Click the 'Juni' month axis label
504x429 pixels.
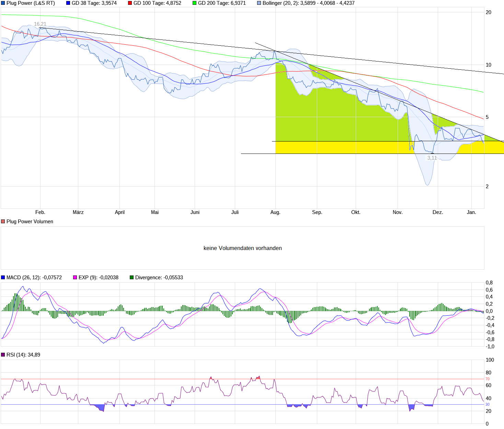[195, 212]
